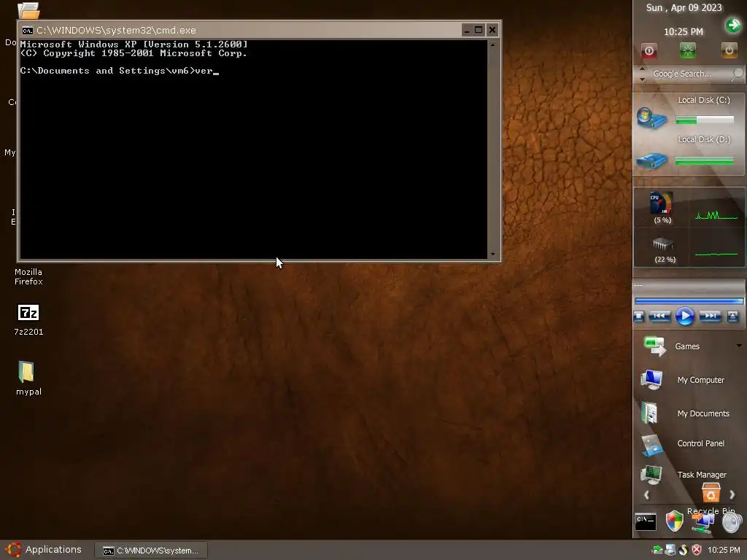Click the command prompt dock icon
The image size is (747, 560).
(646, 522)
